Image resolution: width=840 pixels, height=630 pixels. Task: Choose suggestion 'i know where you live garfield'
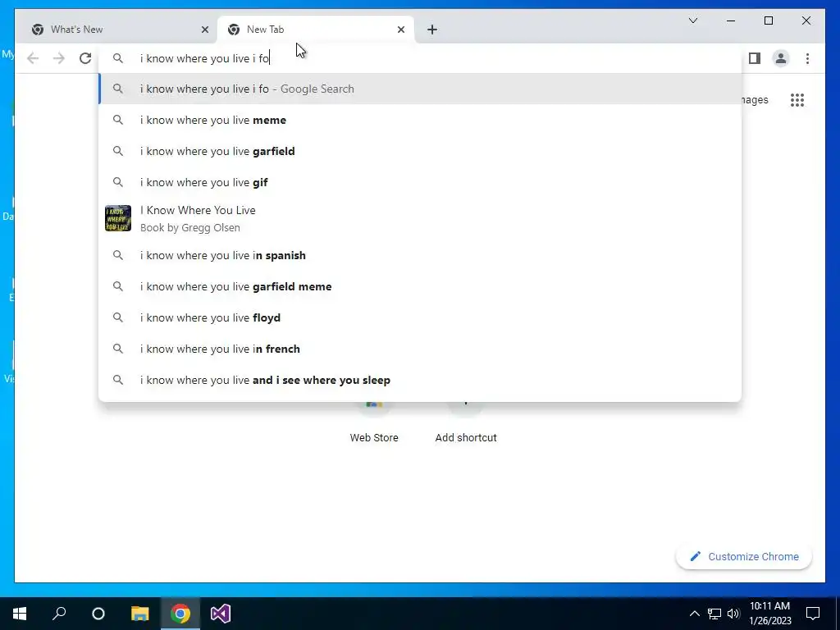point(421,151)
